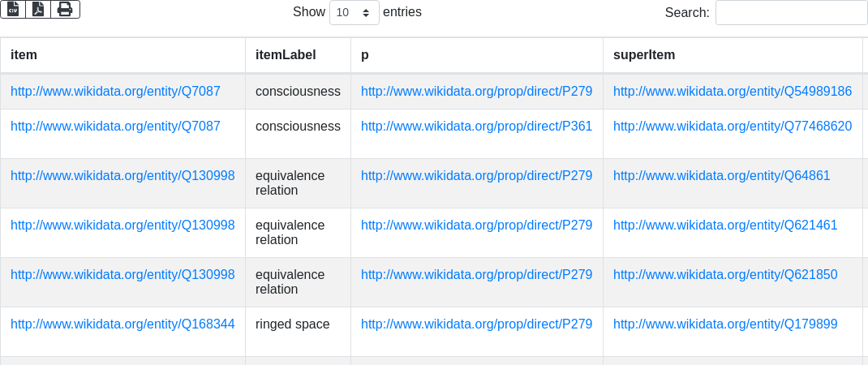Follow the Q64861 entity link
Viewport: 868px width, 365px height.
pos(721,176)
